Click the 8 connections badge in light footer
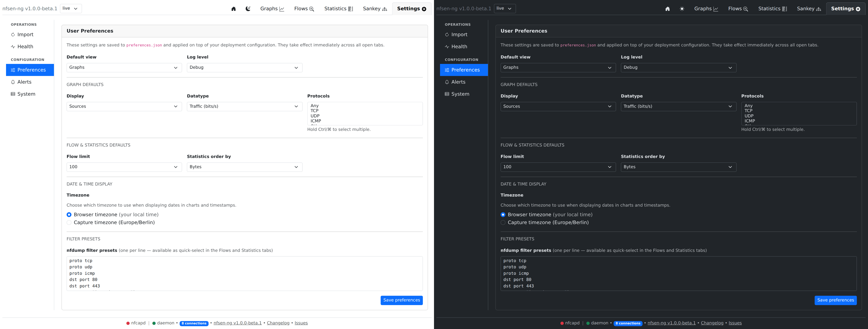Image resolution: width=868 pixels, height=329 pixels. [x=194, y=324]
